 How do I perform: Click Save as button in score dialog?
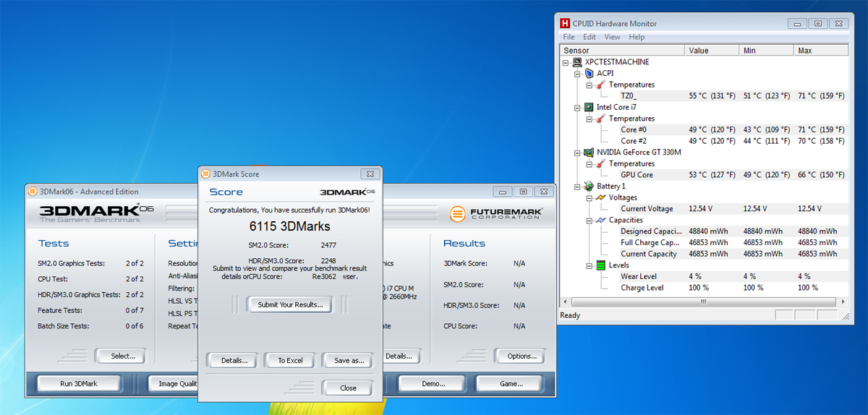click(x=347, y=360)
